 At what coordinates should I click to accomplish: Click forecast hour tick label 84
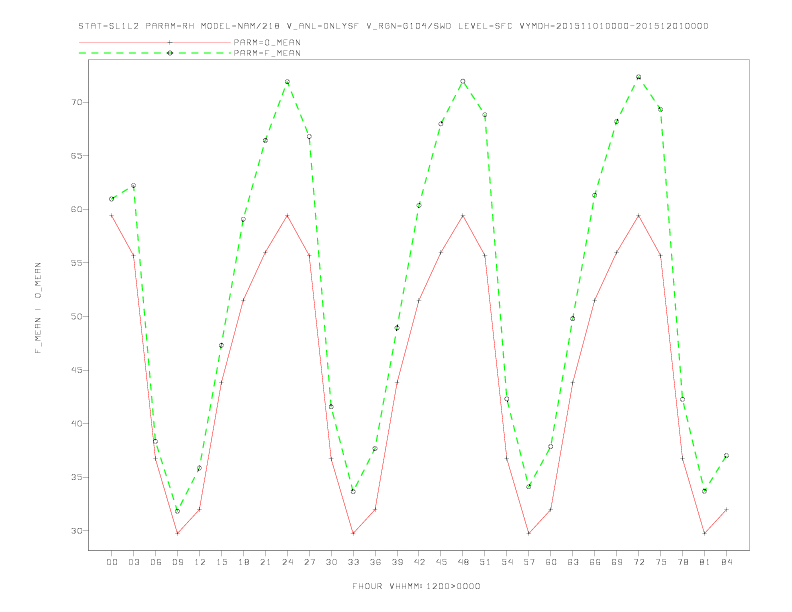[726, 562]
